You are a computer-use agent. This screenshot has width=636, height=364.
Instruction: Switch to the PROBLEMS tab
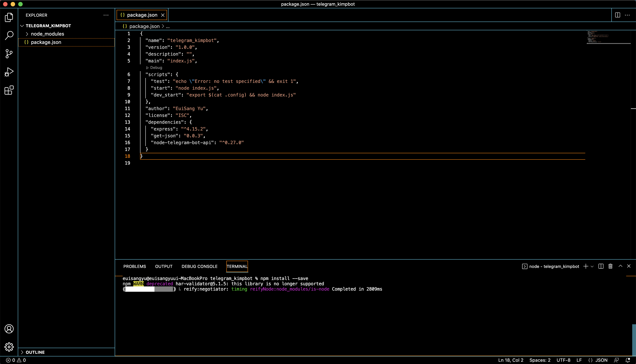(x=135, y=266)
